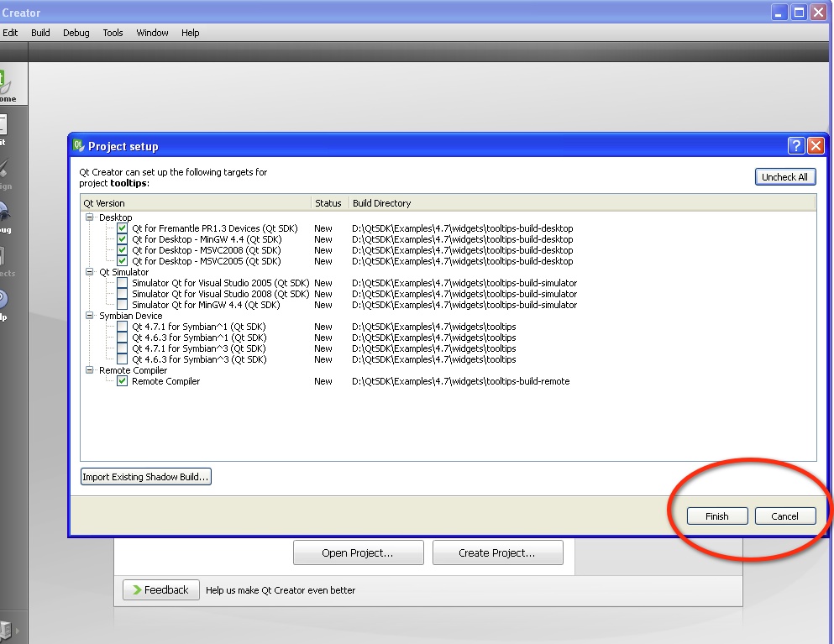The height and width of the screenshot is (644, 834).
Task: Select the Desktop tree group label
Action: [x=115, y=217]
